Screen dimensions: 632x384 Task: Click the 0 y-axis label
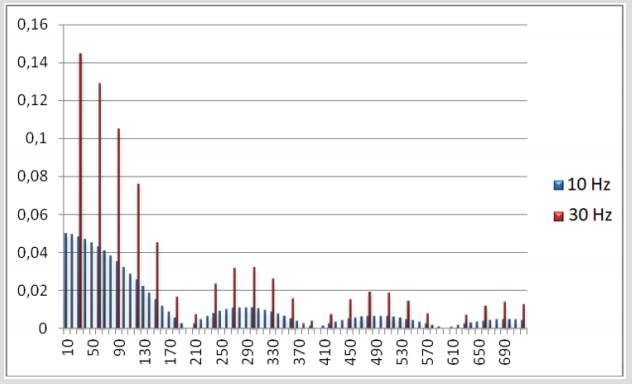[x=43, y=329]
